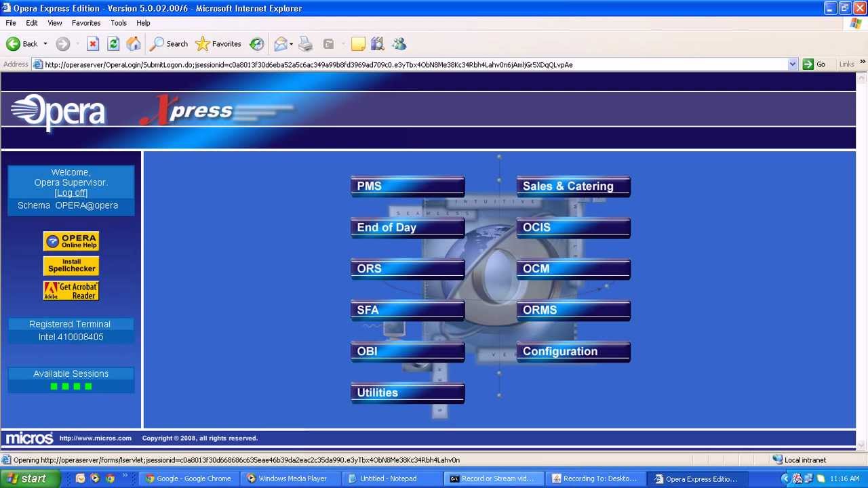Image resolution: width=868 pixels, height=488 pixels.
Task: Open the View menu
Action: [55, 23]
